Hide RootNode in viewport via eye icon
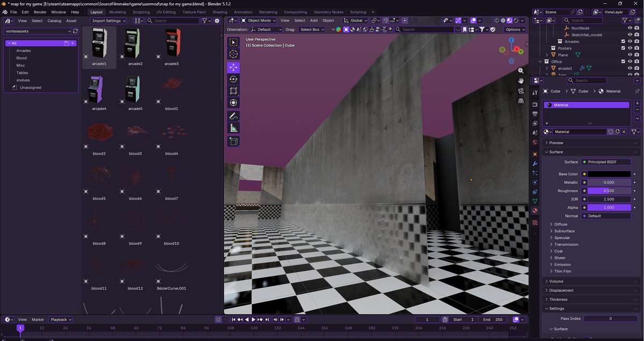The image size is (644, 341). click(630, 27)
